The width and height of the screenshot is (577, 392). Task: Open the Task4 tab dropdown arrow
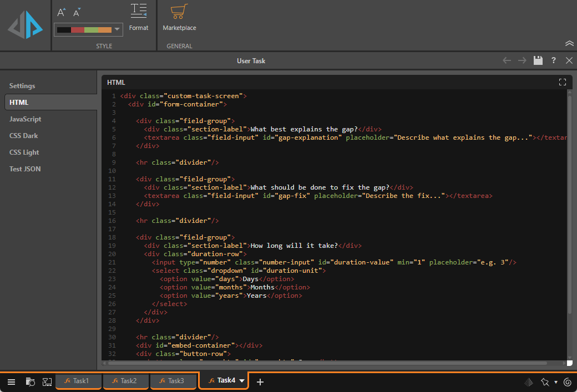coord(242,381)
